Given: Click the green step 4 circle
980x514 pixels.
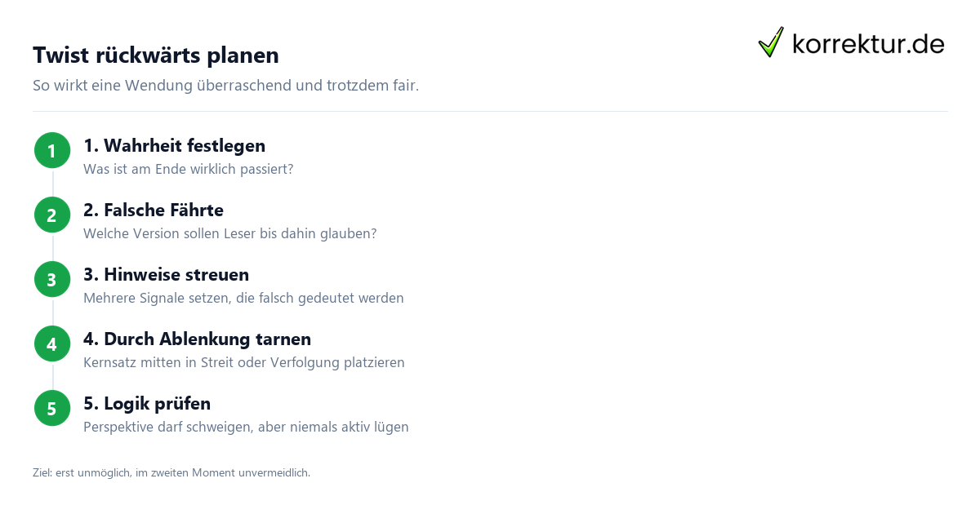Looking at the screenshot, I should (x=52, y=344).
